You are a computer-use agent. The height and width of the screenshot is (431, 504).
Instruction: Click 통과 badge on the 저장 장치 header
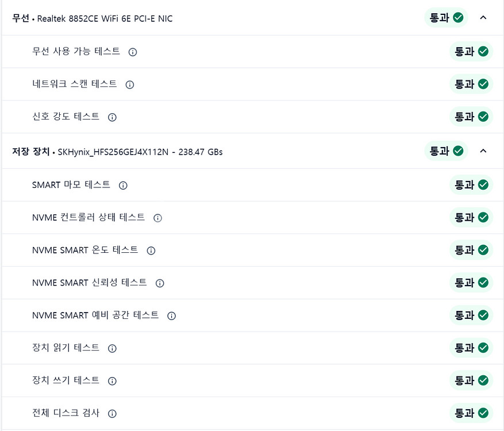click(446, 151)
